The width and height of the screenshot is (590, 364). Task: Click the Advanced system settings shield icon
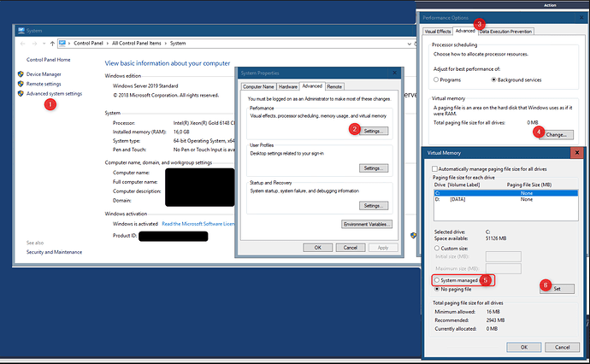(x=20, y=94)
